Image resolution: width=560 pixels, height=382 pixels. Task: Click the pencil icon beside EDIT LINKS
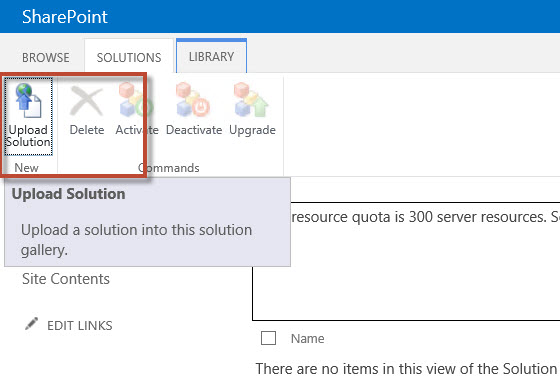click(x=31, y=324)
